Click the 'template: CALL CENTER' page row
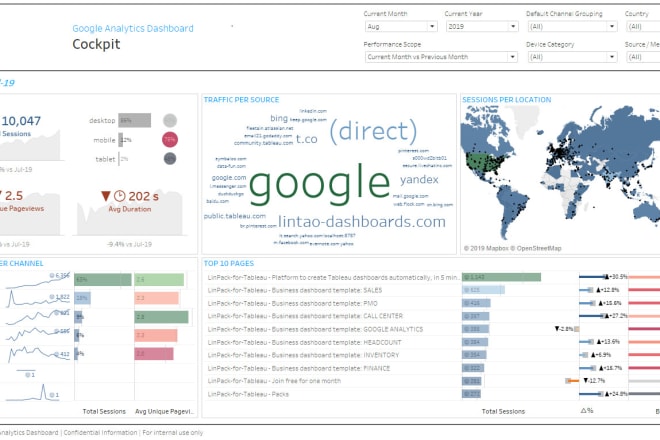Viewport: 660px width, 440px height. point(305,316)
